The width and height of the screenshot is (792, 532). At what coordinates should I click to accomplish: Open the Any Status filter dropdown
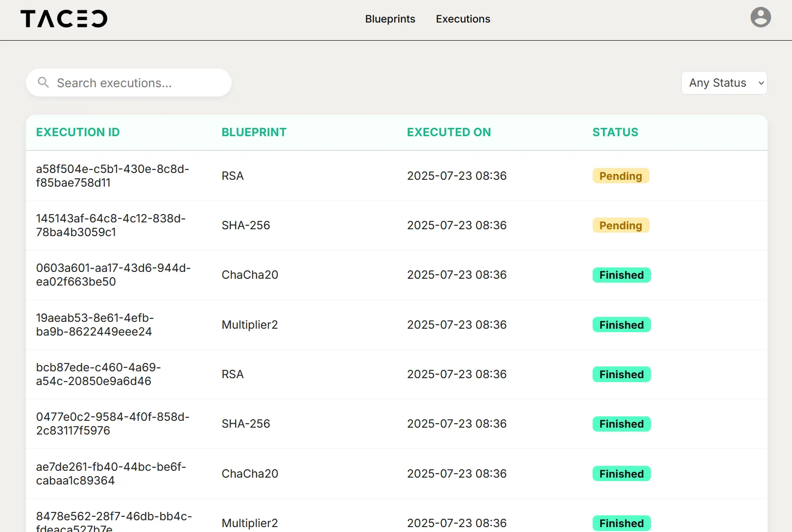724,83
